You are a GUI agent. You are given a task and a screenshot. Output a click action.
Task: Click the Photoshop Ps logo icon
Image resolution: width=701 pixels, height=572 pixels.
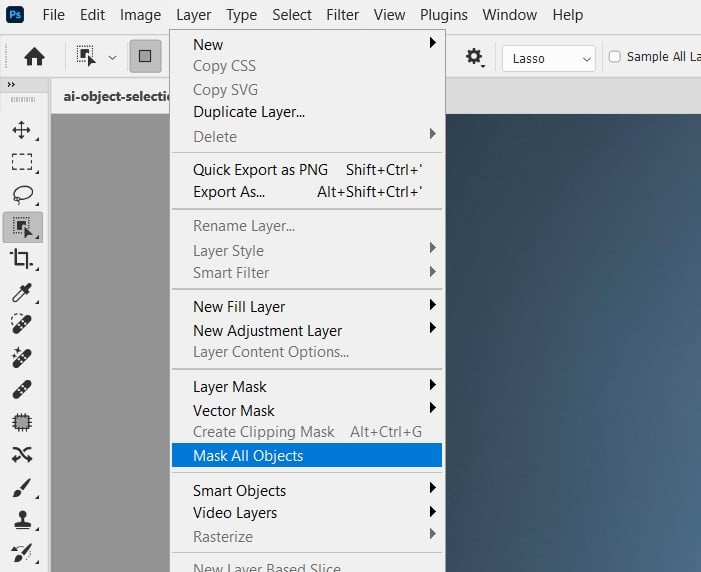(x=15, y=15)
